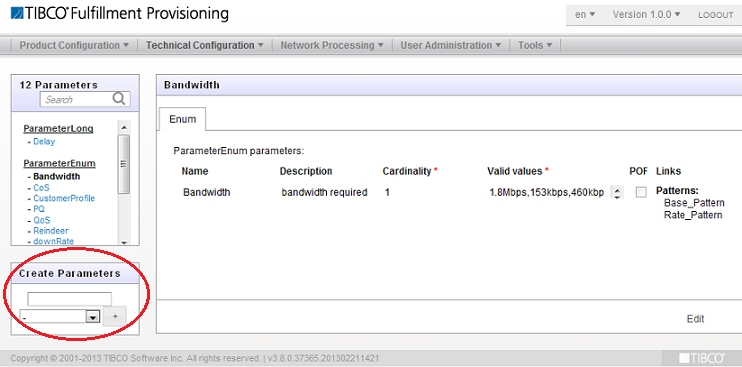Click the TIBCO footer logo
Image resolution: width=742 pixels, height=367 pixels.
tap(702, 357)
